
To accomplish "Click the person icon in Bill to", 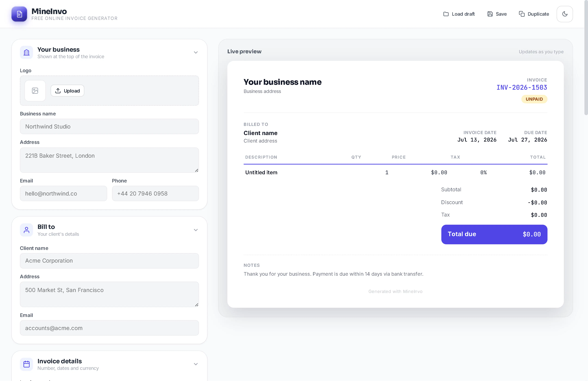I will pyautogui.click(x=26, y=230).
